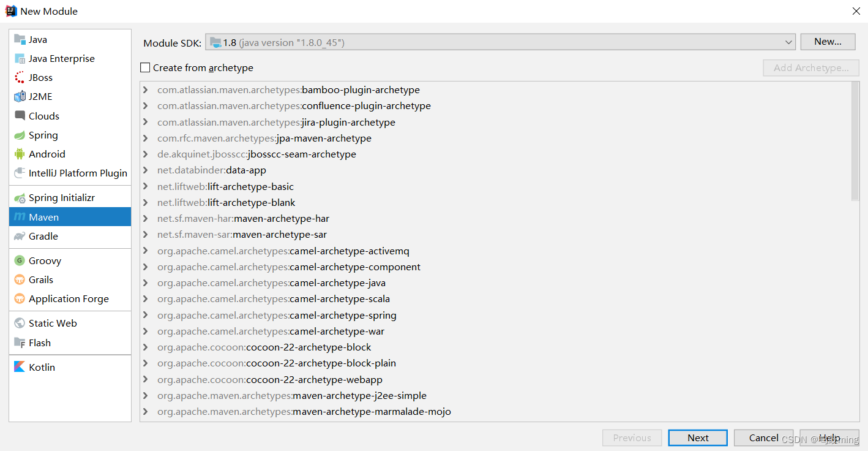Viewport: 868px width, 451px height.
Task: Click the Android robot icon
Action: point(20,154)
